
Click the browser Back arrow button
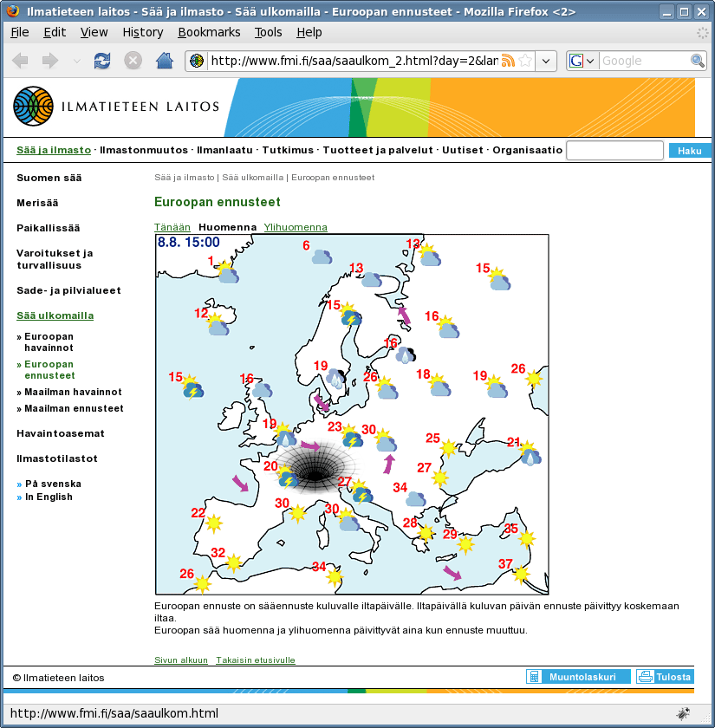21,61
